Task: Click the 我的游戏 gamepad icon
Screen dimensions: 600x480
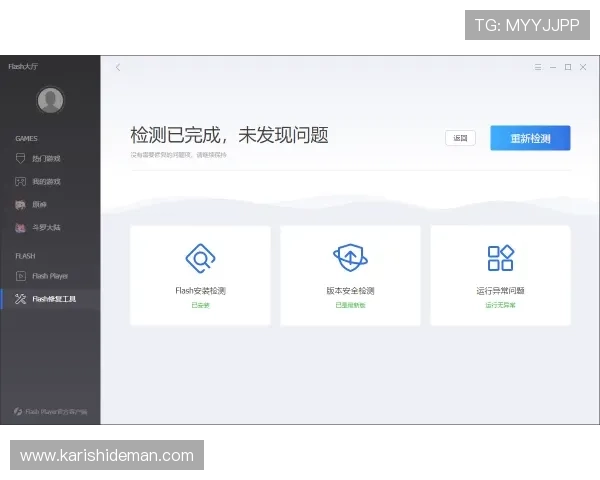Action: tap(20, 181)
